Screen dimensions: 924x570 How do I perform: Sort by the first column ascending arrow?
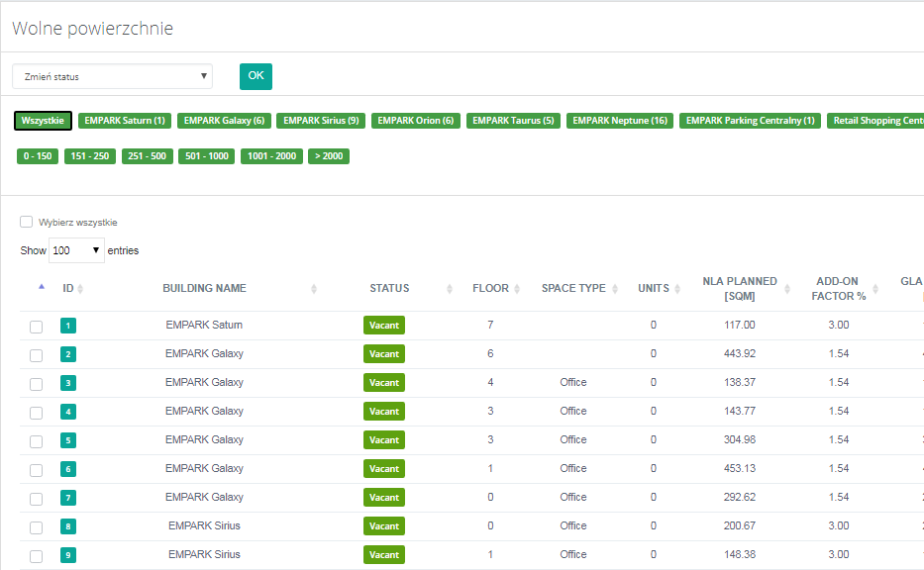click(x=42, y=287)
